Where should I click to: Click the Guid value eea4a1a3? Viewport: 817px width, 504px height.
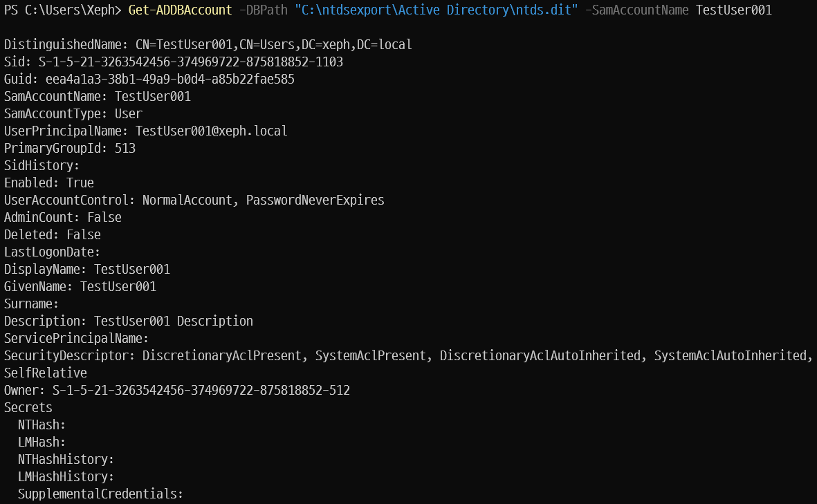click(x=170, y=79)
